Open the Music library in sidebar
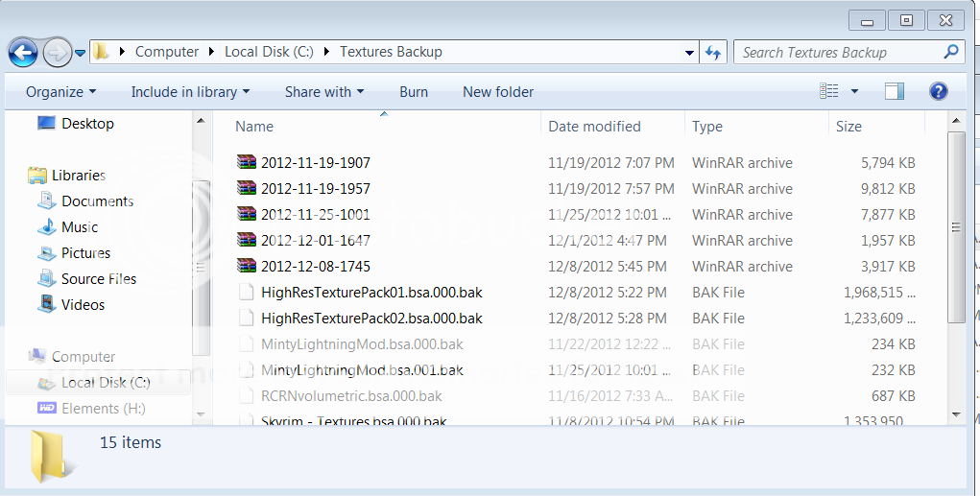This screenshot has height=496, width=980. coord(80,227)
